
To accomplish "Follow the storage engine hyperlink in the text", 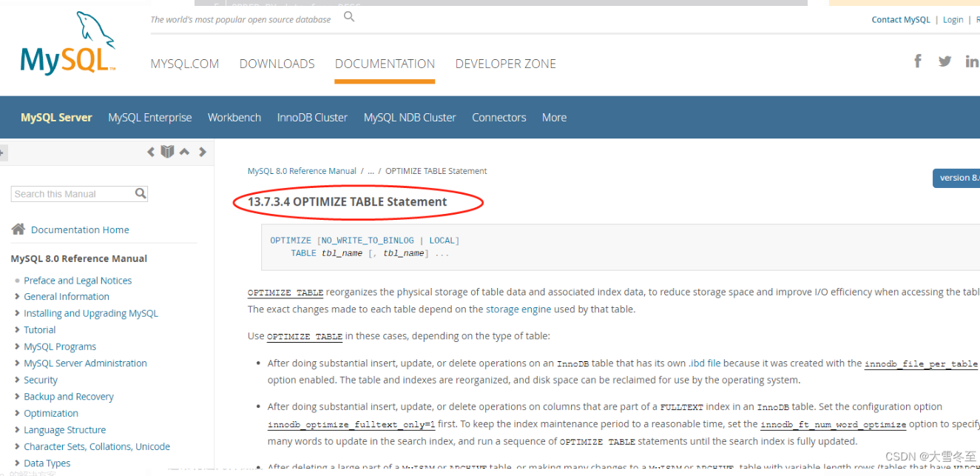I will click(x=519, y=309).
